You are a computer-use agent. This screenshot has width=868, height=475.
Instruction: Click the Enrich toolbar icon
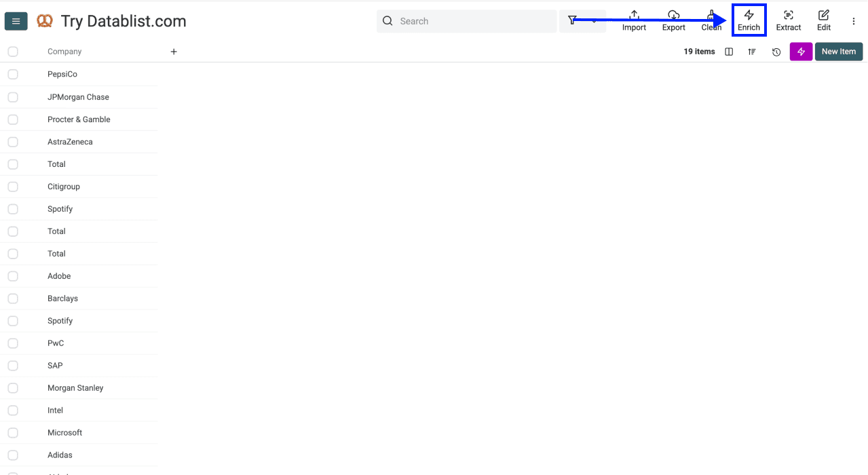pos(749,20)
